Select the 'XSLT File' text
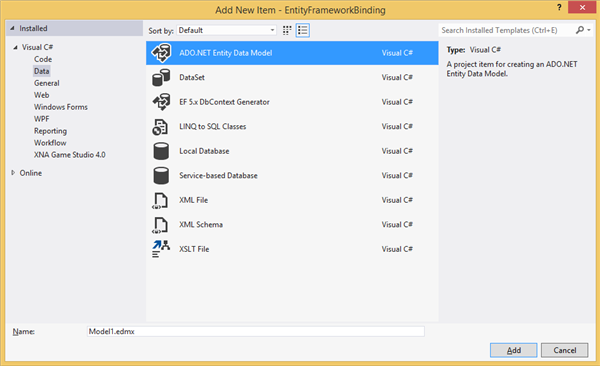 click(x=194, y=249)
